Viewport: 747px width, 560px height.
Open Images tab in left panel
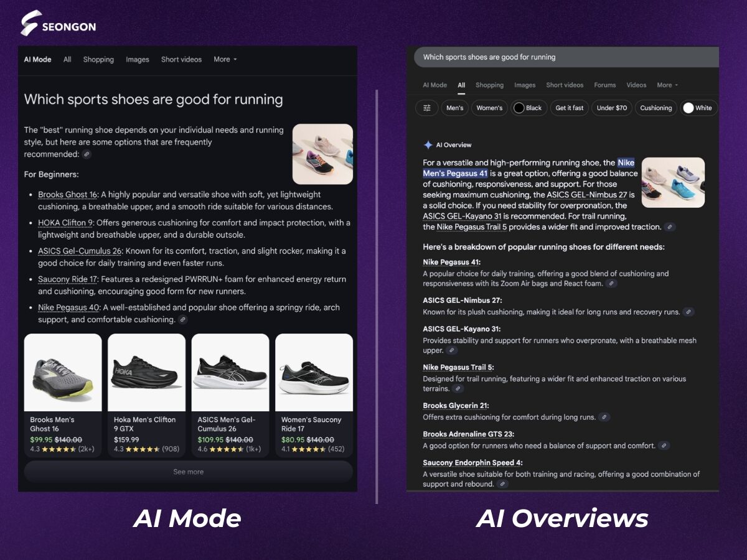[x=138, y=60]
